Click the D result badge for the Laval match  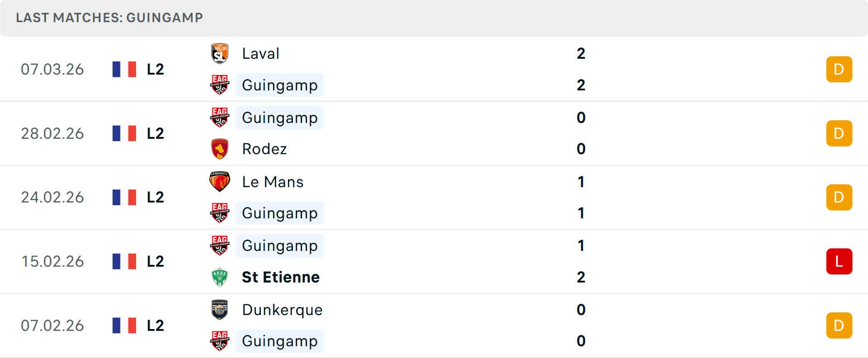click(839, 69)
